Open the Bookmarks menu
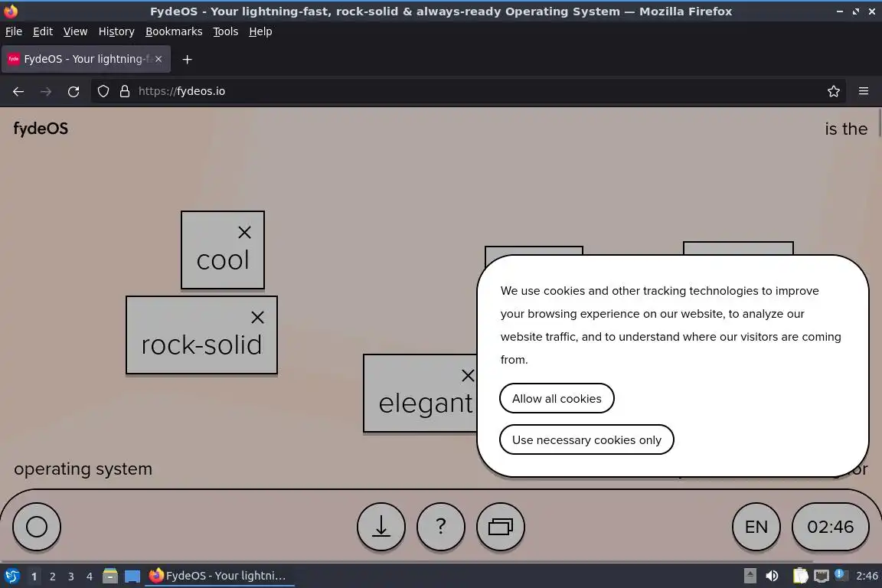The width and height of the screenshot is (882, 588). [174, 31]
